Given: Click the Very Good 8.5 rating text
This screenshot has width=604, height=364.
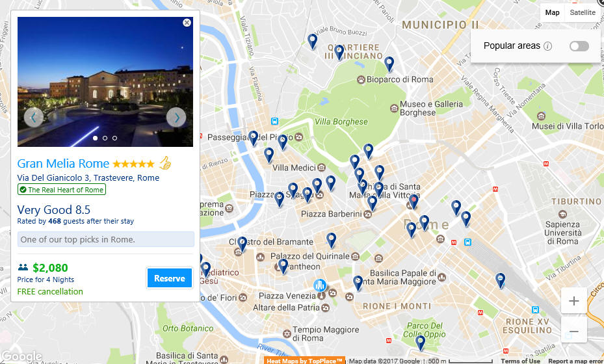Looking at the screenshot, I should point(53,210).
